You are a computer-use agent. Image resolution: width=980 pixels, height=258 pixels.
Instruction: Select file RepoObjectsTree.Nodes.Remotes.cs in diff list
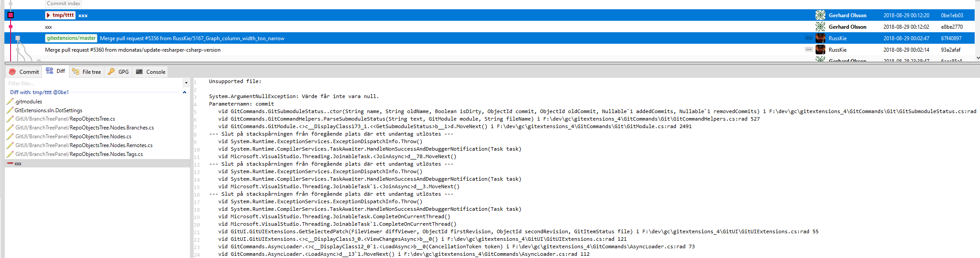coord(84,145)
